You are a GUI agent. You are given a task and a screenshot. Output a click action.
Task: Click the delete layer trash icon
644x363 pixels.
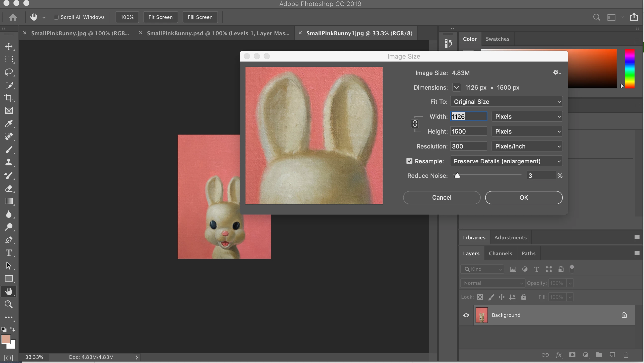(x=626, y=355)
